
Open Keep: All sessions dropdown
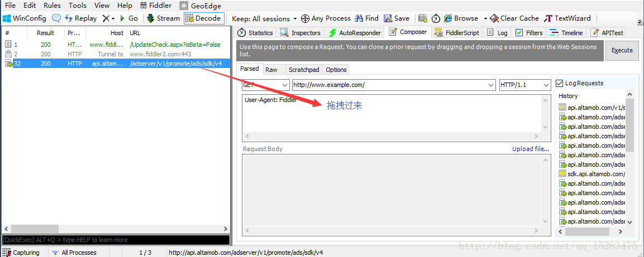pyautogui.click(x=264, y=18)
